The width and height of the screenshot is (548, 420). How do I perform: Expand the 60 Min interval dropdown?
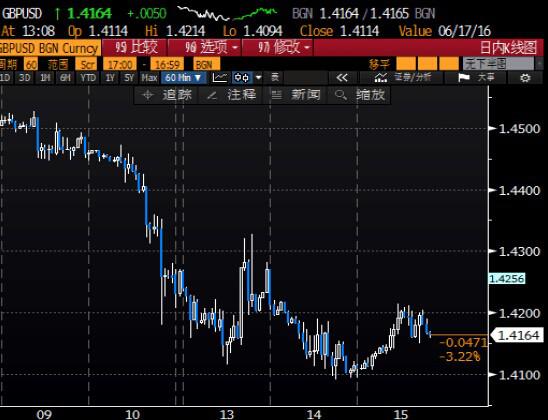(183, 78)
